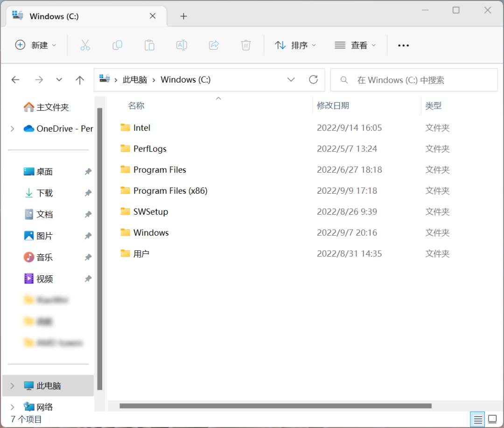Open the See more ellipsis menu
The width and height of the screenshot is (504, 428).
403,45
